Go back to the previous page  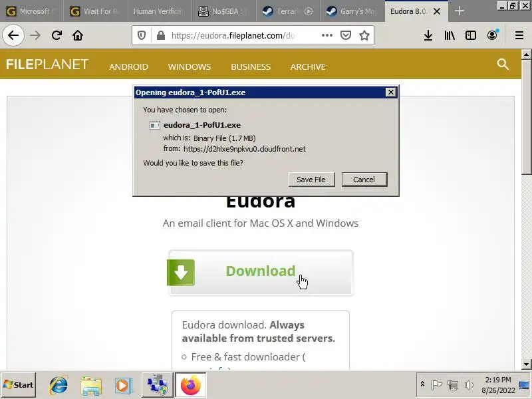click(x=13, y=35)
